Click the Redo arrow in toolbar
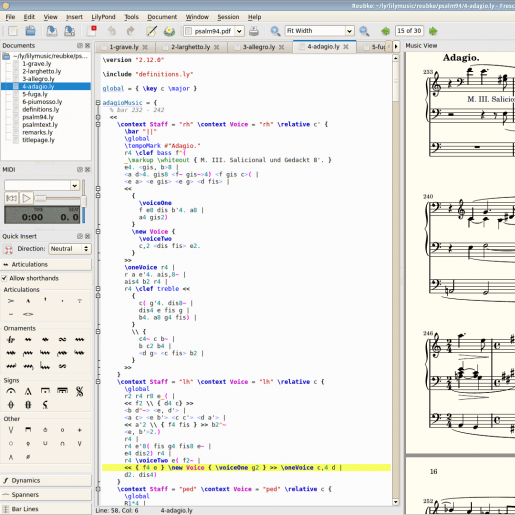 click(130, 31)
